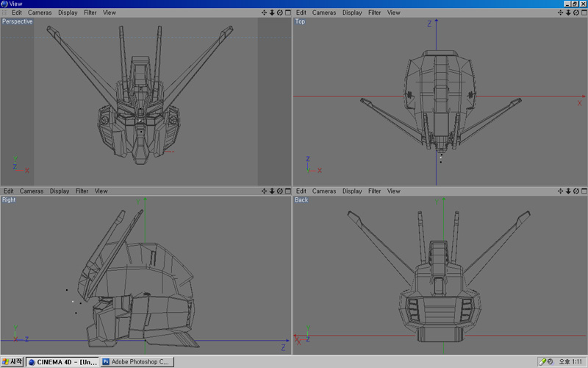This screenshot has height=368, width=588.
Task: Open View menu in Right viewport
Action: click(x=101, y=191)
